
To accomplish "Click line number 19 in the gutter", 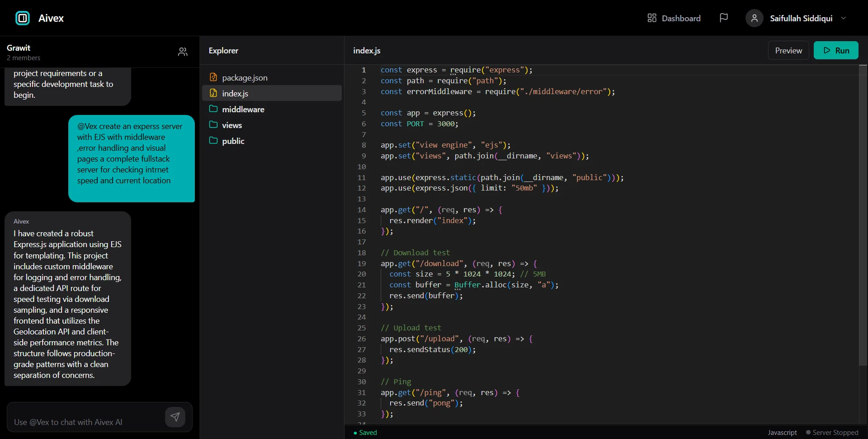I will tap(362, 263).
